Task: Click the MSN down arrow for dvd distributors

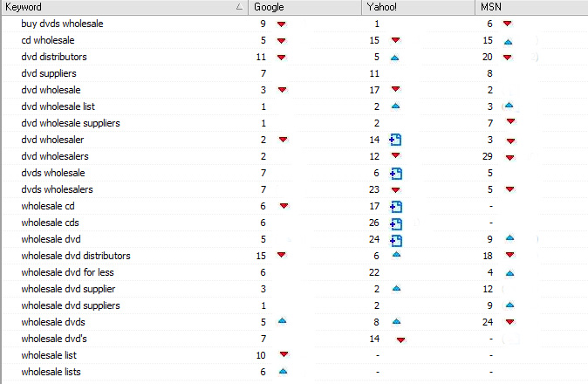Action: click(x=508, y=58)
